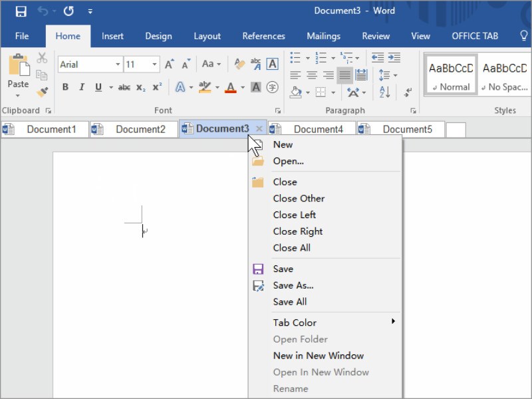Close Document3 tab with the x button
Screen dimensions: 532x399
(259, 129)
